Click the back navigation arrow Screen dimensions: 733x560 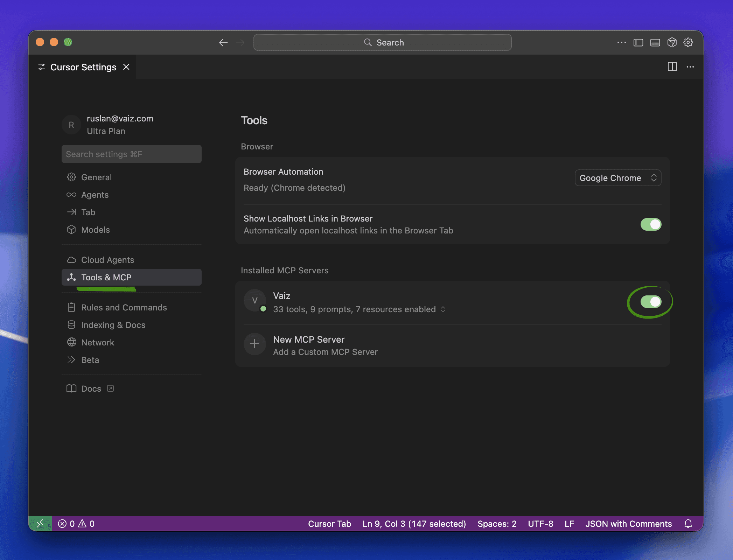(223, 43)
